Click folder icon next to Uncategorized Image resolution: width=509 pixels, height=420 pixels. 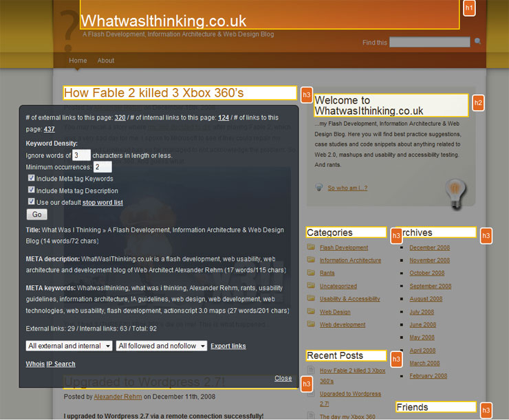tap(311, 285)
